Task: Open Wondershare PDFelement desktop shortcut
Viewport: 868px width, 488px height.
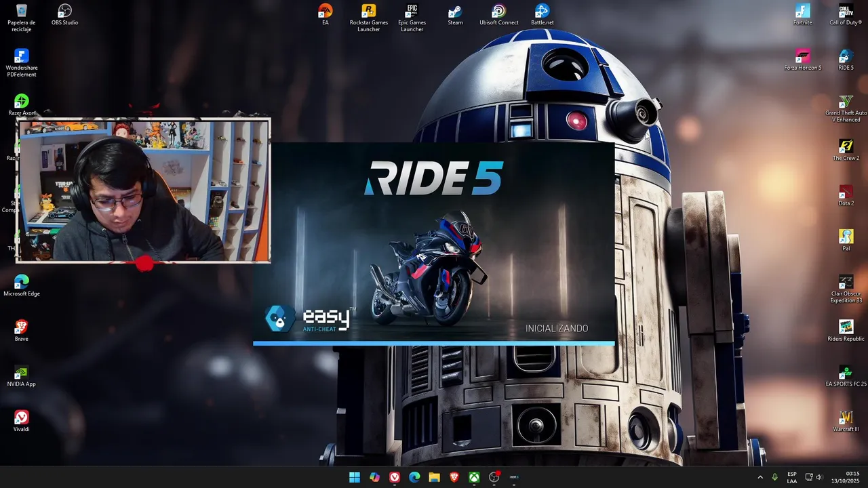Action: click(22, 63)
